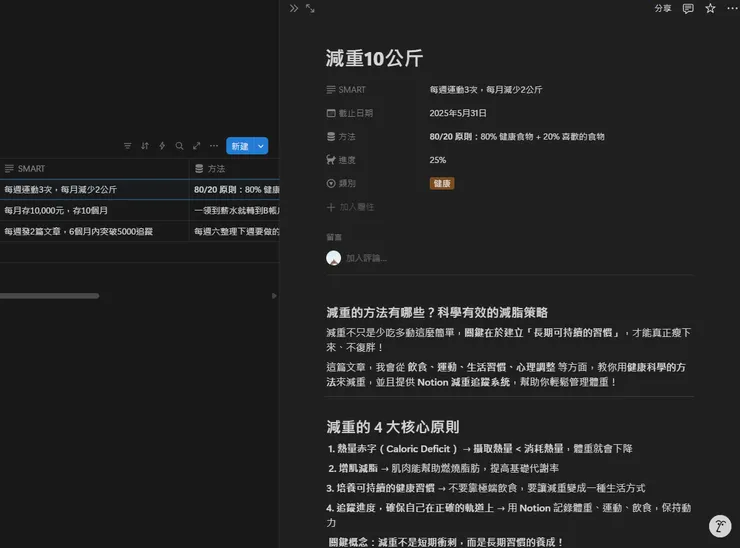Click the SMART column header
Viewport: 740px width, 548px height.
click(94, 169)
